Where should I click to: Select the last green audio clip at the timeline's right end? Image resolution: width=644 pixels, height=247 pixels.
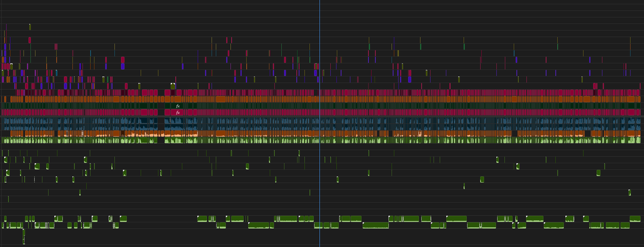635,219
